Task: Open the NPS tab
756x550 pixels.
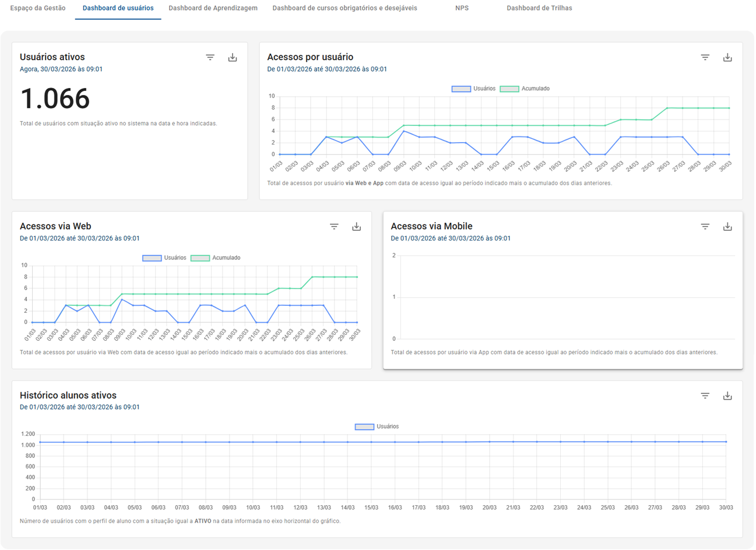Action: coord(461,8)
